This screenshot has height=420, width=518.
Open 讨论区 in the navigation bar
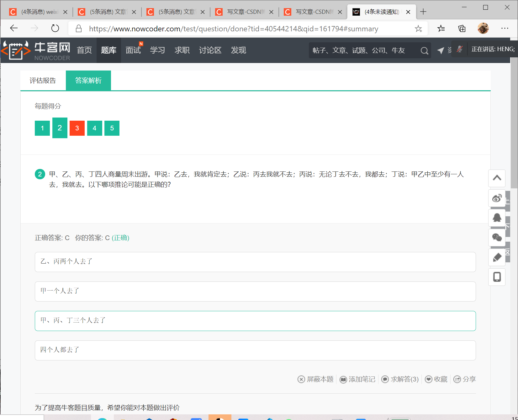click(x=210, y=50)
